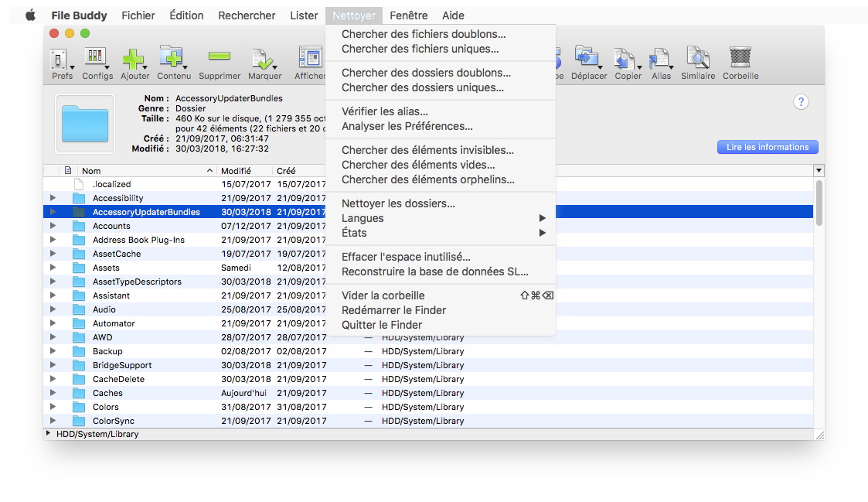Viewport: 868px width, 502px height.
Task: Select the Assistant folder name
Action: click(111, 295)
